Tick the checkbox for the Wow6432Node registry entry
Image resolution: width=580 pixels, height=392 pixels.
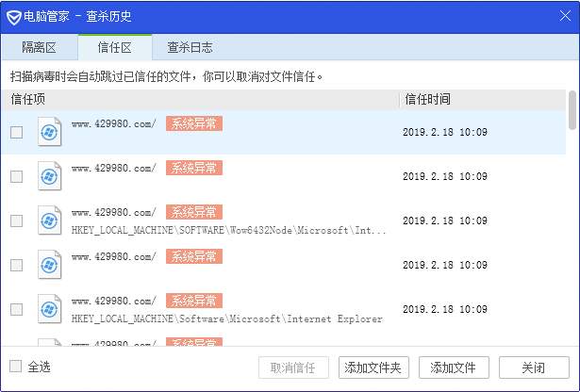[16, 220]
